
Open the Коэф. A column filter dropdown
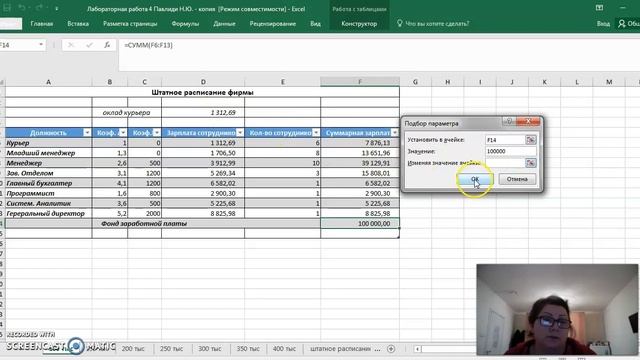pyautogui.click(x=123, y=133)
